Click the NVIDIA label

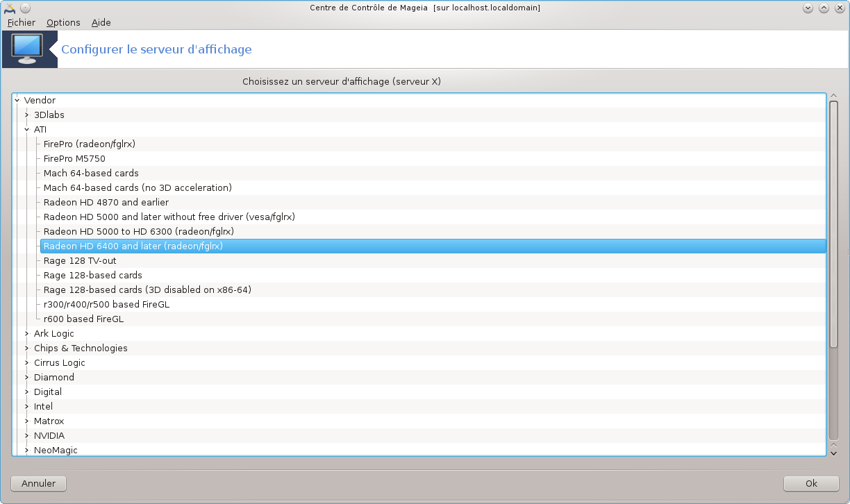(49, 436)
